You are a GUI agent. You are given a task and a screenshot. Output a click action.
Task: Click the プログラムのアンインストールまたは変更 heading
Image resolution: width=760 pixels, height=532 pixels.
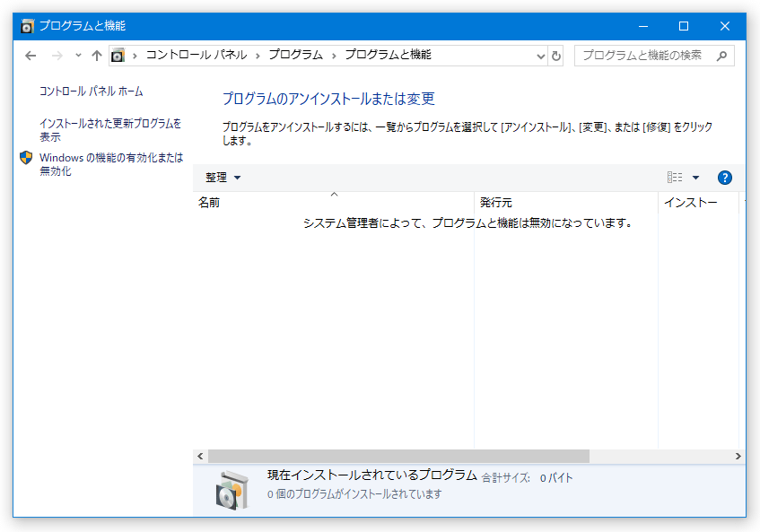(328, 99)
